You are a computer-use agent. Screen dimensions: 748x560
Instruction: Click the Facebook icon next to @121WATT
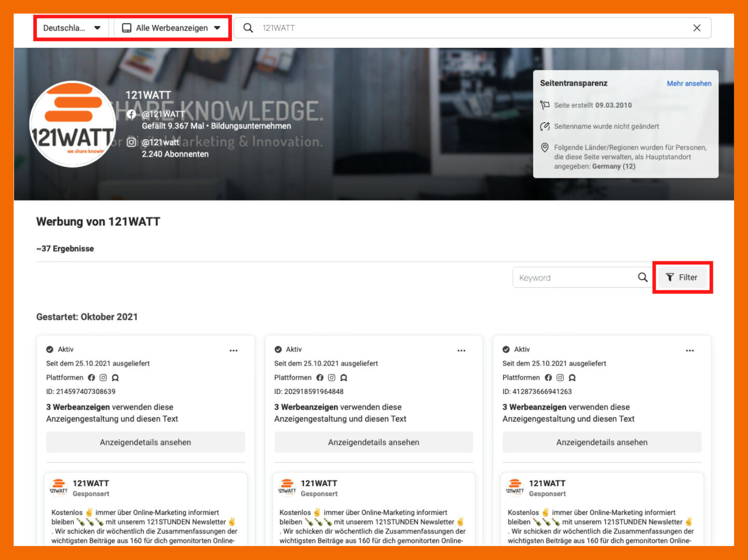(132, 115)
